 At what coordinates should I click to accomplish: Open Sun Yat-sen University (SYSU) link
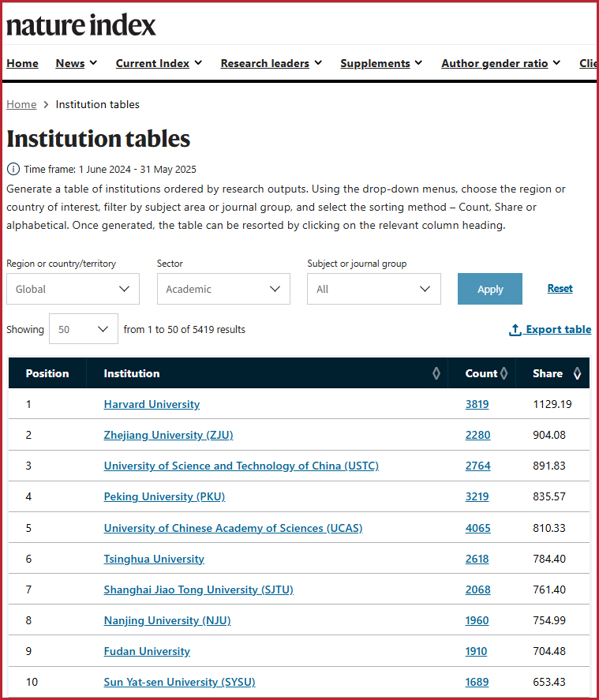179,682
